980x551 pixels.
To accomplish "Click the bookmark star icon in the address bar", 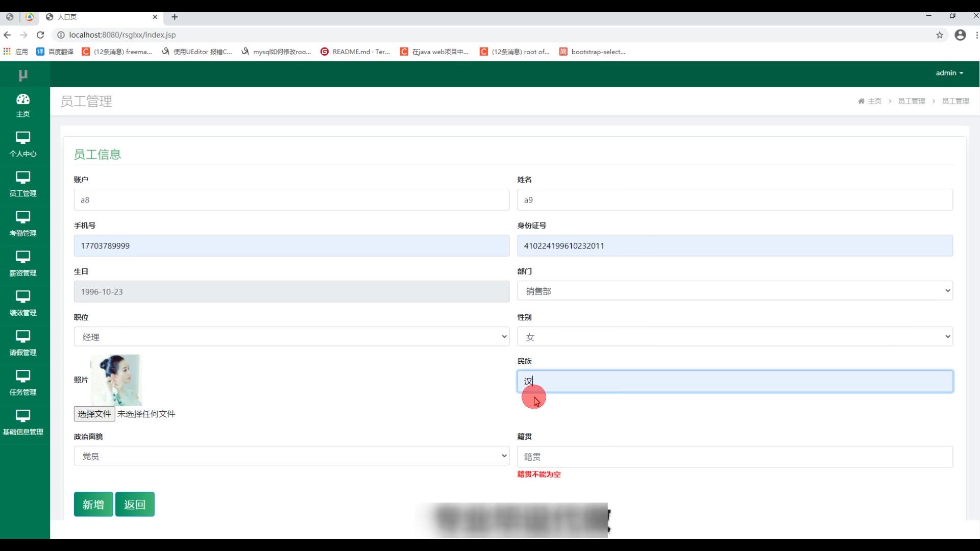I will (x=939, y=35).
